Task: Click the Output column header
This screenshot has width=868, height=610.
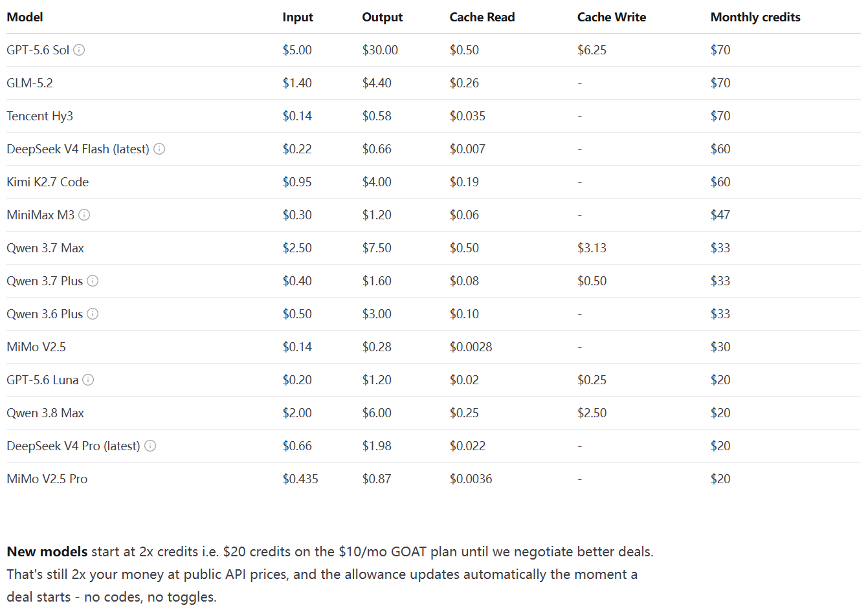Action: [382, 17]
